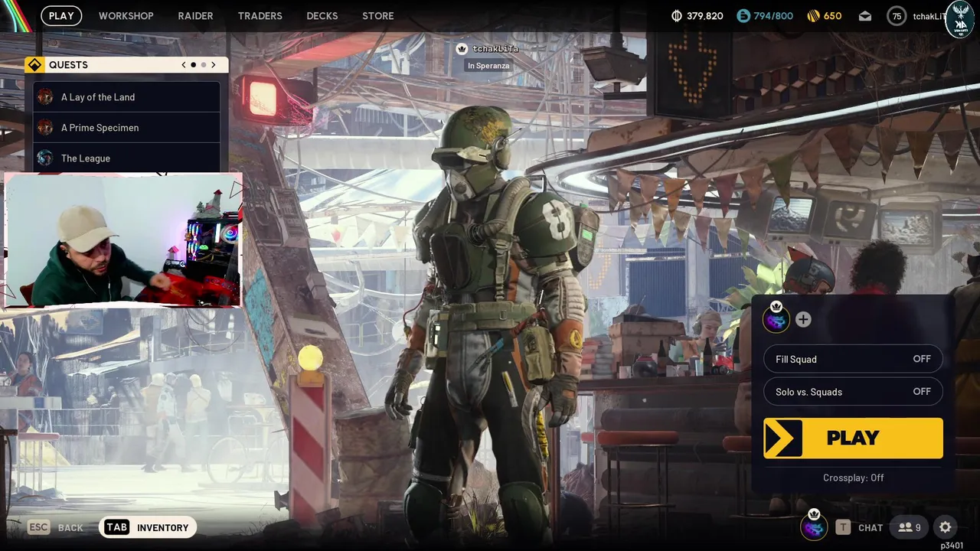Screen dimensions: 980x551
Task: Click the gold currency icon 650
Action: click(813, 15)
